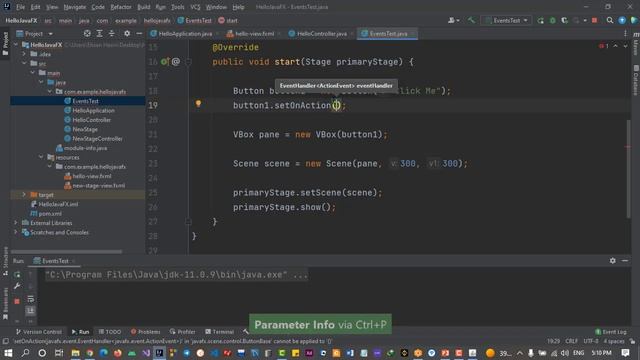This screenshot has width=640, height=360.
Task: Expand All in Project panel
Action: tap(99, 33)
